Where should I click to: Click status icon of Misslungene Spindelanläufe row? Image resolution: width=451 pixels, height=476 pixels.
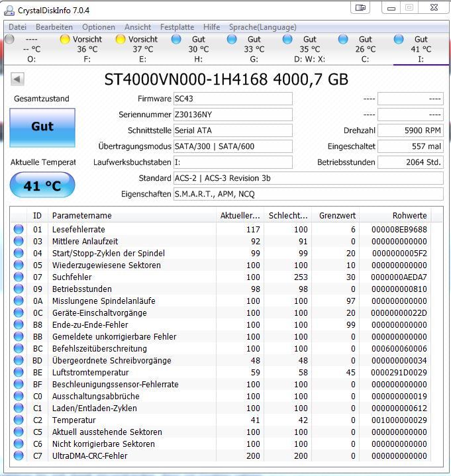click(19, 301)
